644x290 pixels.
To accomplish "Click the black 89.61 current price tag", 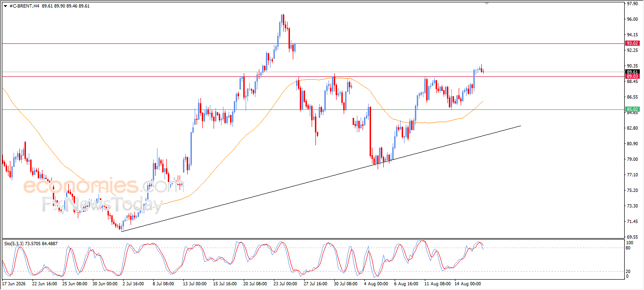I will tap(632, 72).
